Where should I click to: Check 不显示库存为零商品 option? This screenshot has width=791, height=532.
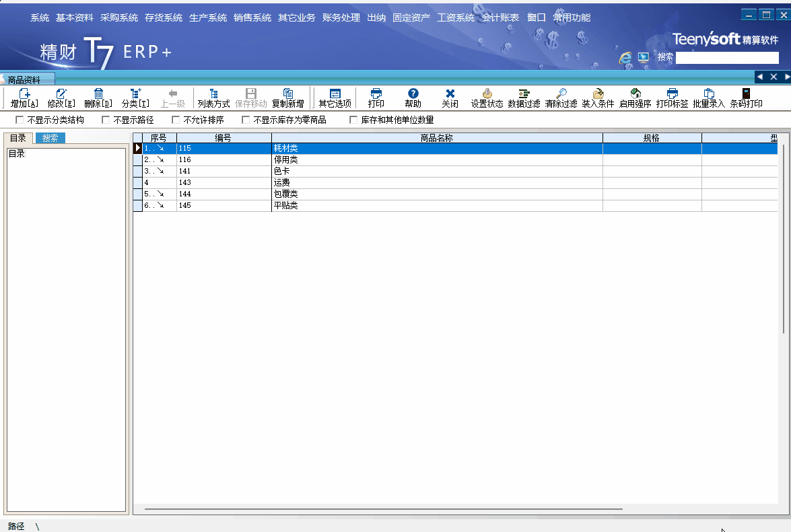tap(246, 120)
